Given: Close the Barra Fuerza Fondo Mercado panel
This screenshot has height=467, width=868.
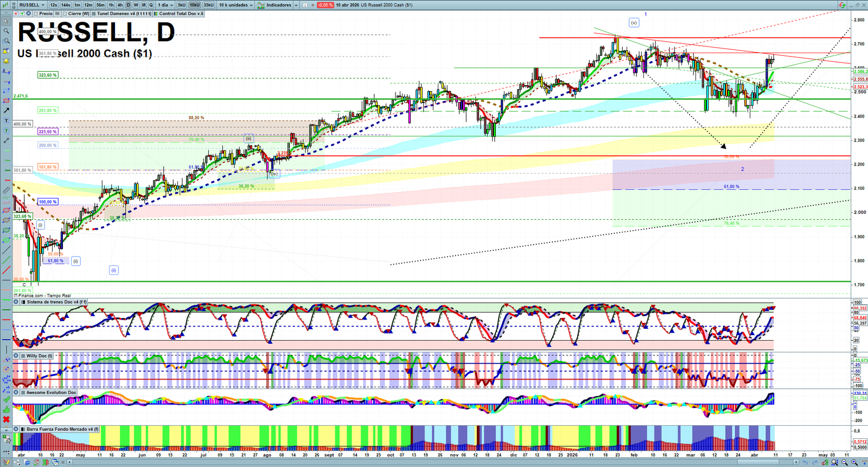Looking at the screenshot, I should click(x=16, y=429).
